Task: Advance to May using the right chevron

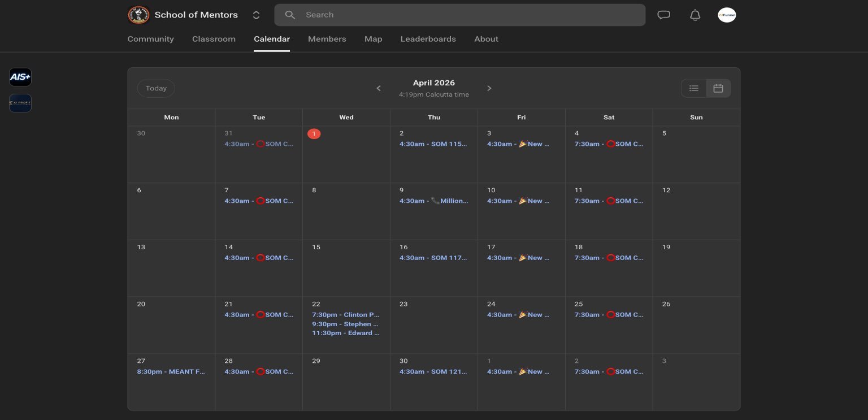Action: point(489,88)
